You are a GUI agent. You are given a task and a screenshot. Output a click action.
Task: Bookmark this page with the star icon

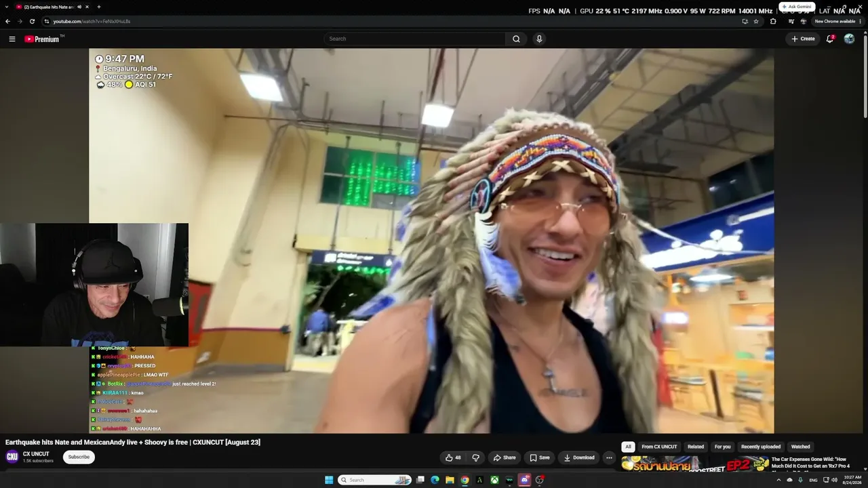pyautogui.click(x=756, y=21)
